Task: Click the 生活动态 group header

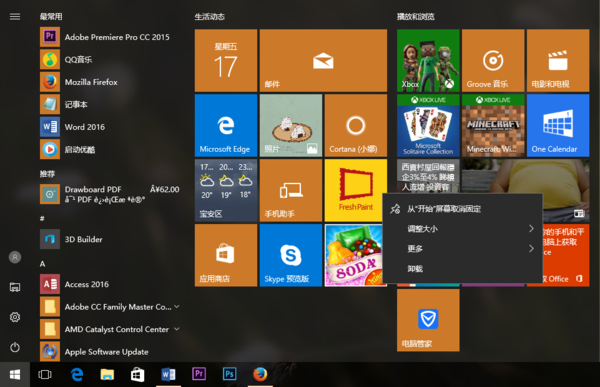Action: [210, 17]
